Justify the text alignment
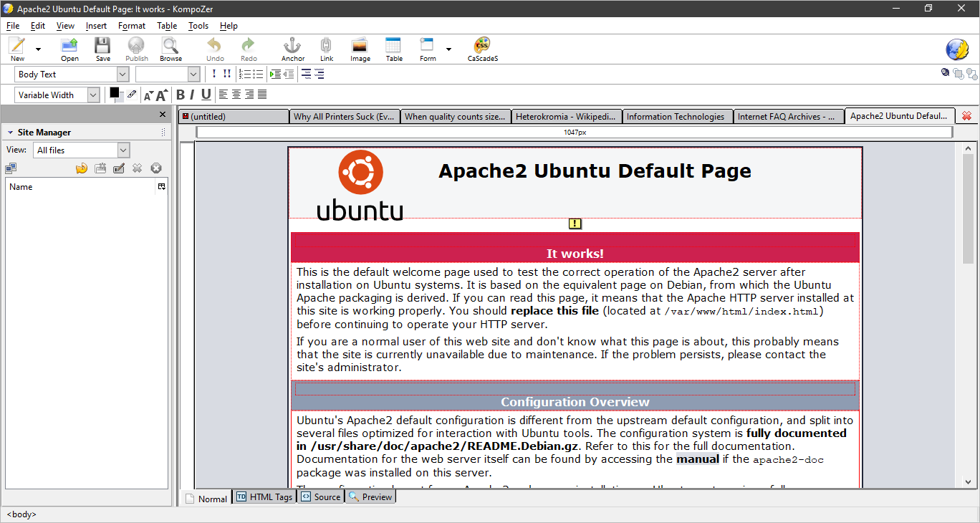This screenshot has height=523, width=980. 262,95
